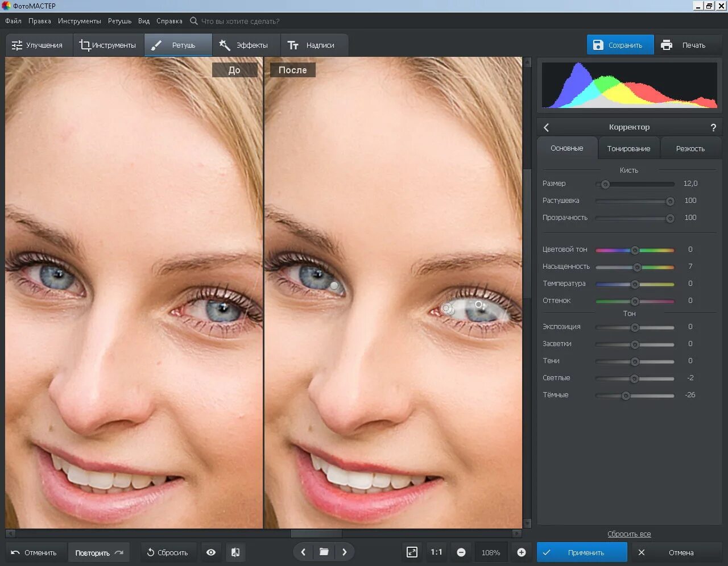
Task: Click the До before label
Action: pyautogui.click(x=234, y=70)
